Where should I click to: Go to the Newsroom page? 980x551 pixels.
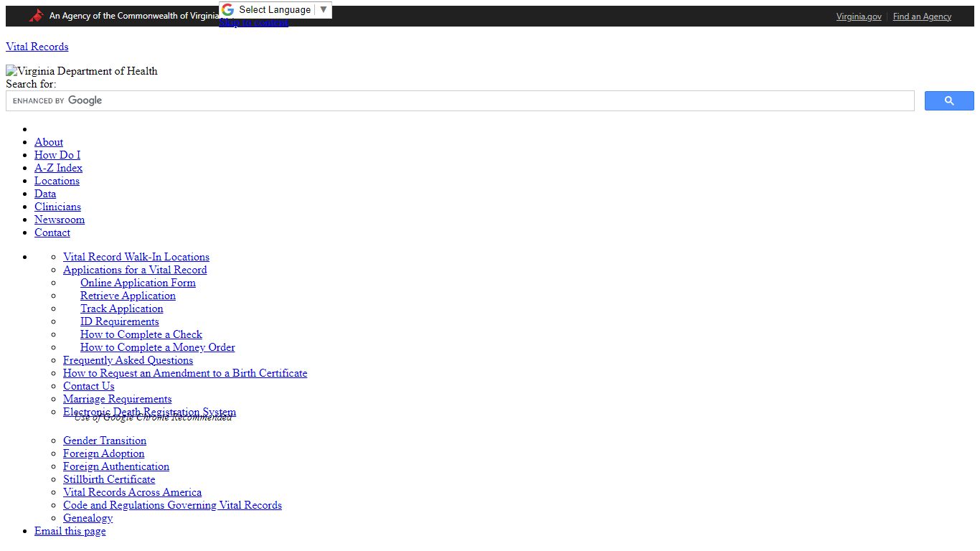(60, 220)
